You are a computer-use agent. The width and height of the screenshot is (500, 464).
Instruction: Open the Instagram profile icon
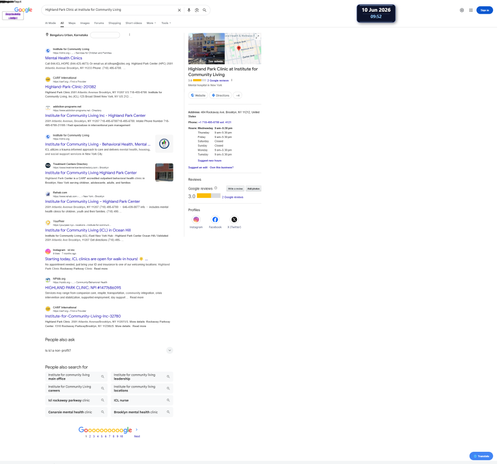point(196,219)
